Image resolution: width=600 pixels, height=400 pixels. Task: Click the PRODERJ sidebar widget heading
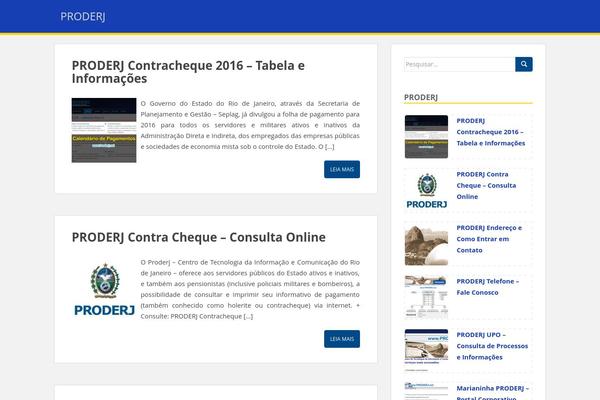(x=421, y=97)
